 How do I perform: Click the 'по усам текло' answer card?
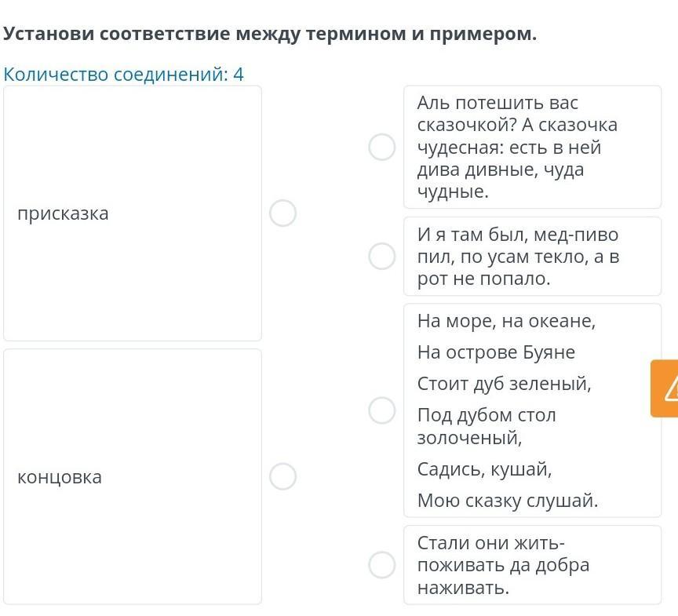pos(532,257)
